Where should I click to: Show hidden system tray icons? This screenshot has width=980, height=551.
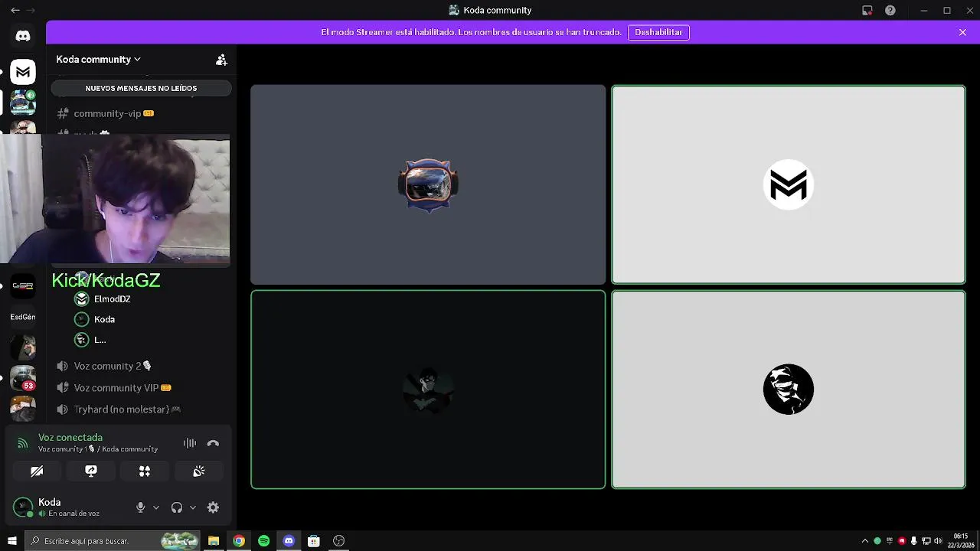pyautogui.click(x=865, y=541)
